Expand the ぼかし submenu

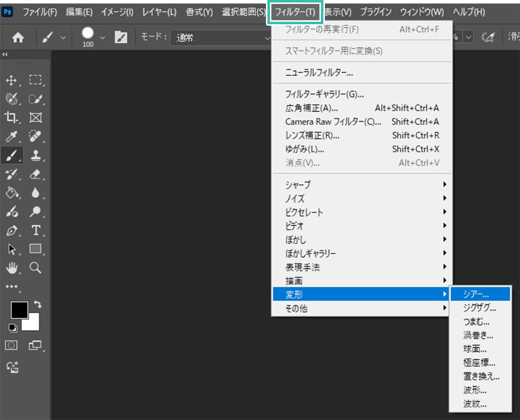click(x=362, y=239)
